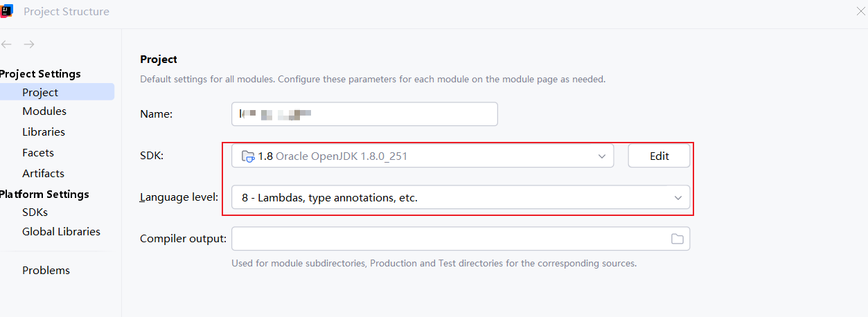Open the Facets section
This screenshot has width=868, height=317.
click(x=38, y=153)
